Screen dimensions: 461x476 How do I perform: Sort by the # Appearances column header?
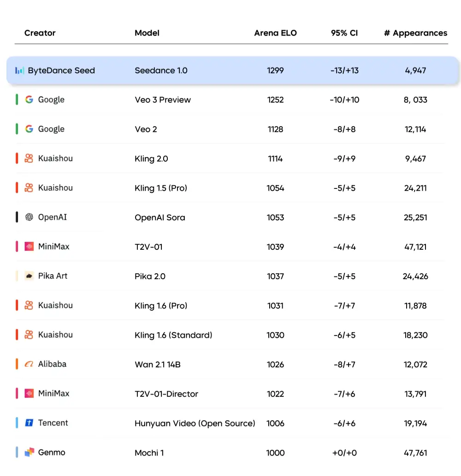click(415, 33)
